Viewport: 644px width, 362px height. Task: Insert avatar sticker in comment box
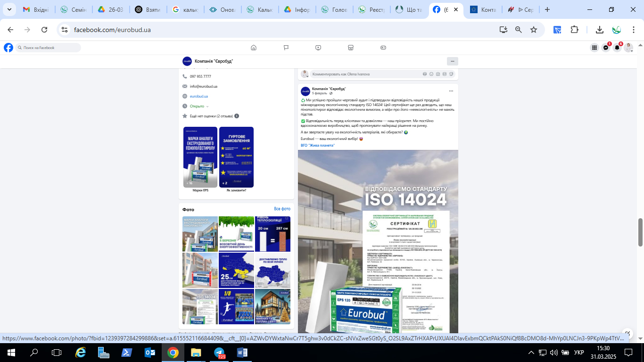tap(425, 74)
